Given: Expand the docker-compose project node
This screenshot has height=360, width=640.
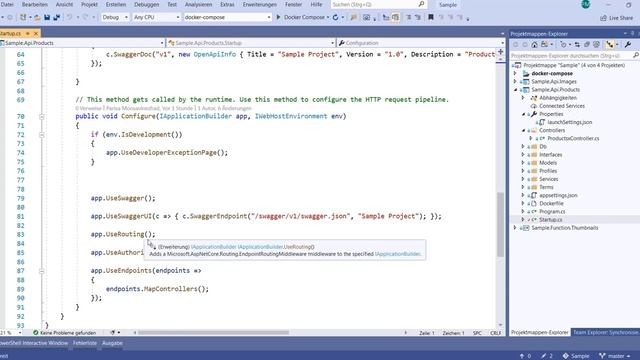Looking at the screenshot, I should (x=515, y=73).
